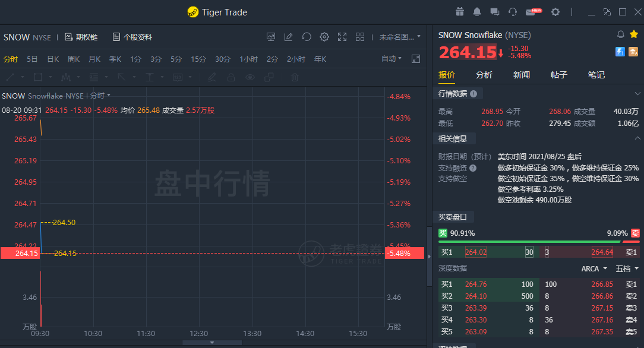Select the rectangle shape tool
The height and width of the screenshot is (348, 644).
tap(38, 77)
